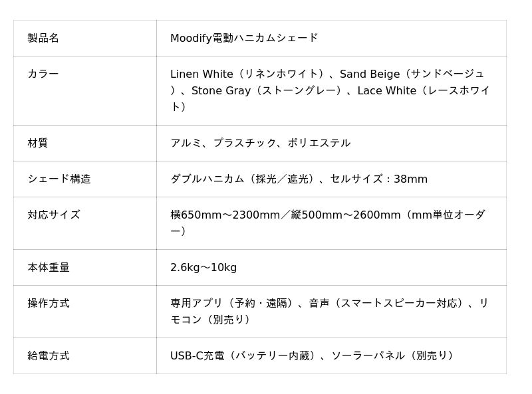This screenshot has height=394, width=532.
Task: Click the 製品名 row label
Action: click(43, 38)
